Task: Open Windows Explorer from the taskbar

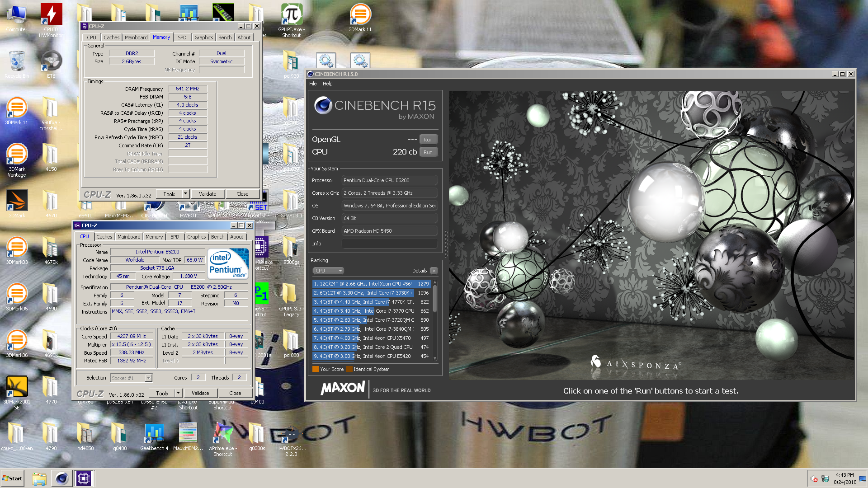Action: pos(39,478)
